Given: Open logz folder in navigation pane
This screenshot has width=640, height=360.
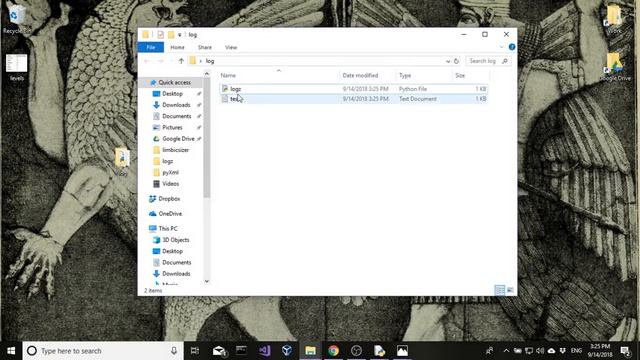Looking at the screenshot, I should pyautogui.click(x=167, y=161).
